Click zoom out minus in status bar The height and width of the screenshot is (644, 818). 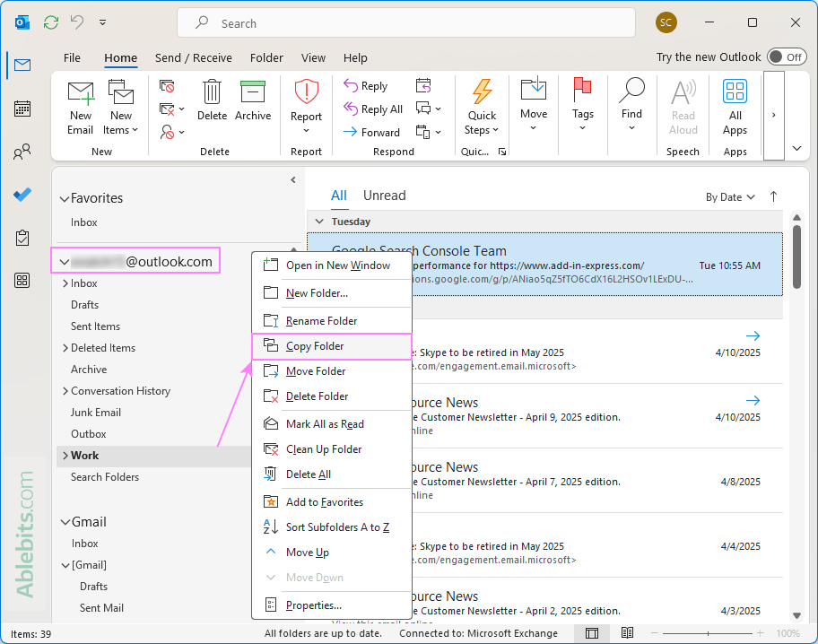pyautogui.click(x=655, y=633)
